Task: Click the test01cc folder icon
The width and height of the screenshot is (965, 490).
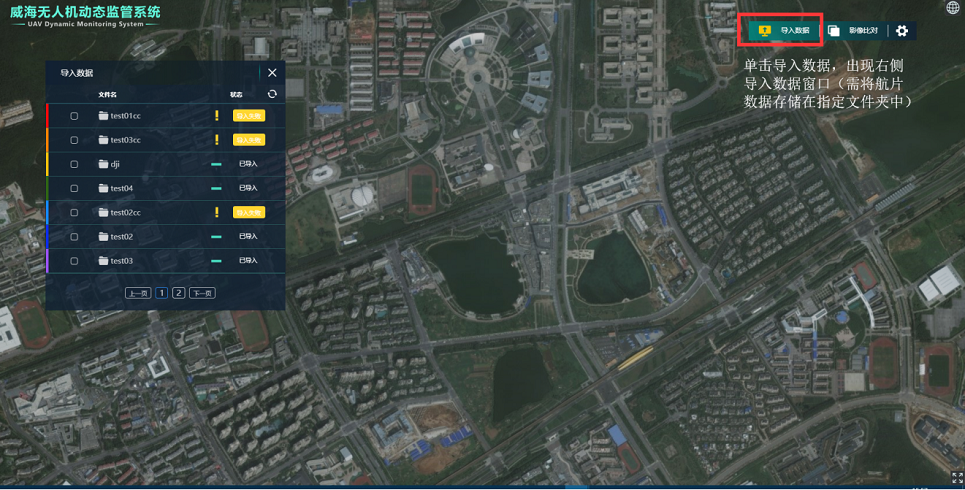Action: pyautogui.click(x=103, y=116)
